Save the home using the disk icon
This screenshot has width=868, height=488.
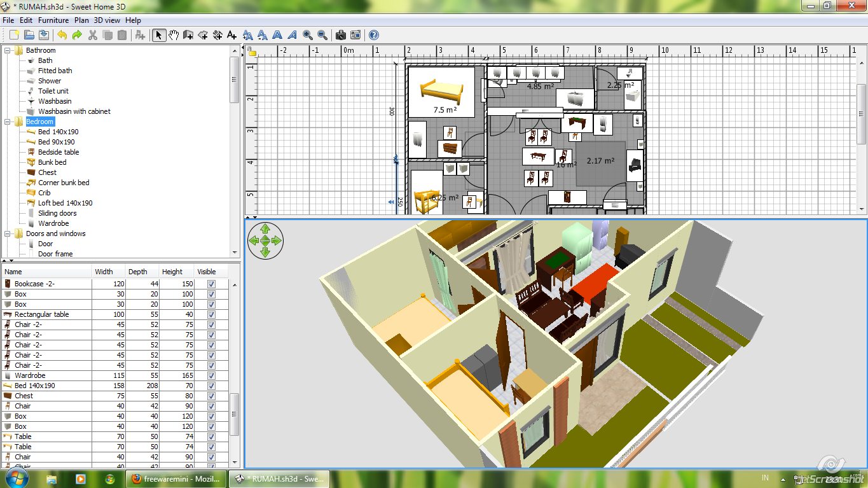[x=44, y=35]
